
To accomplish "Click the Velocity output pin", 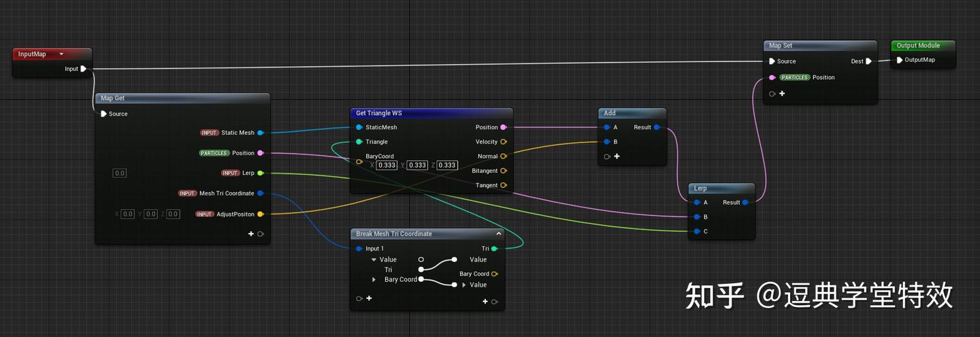I will pos(503,142).
